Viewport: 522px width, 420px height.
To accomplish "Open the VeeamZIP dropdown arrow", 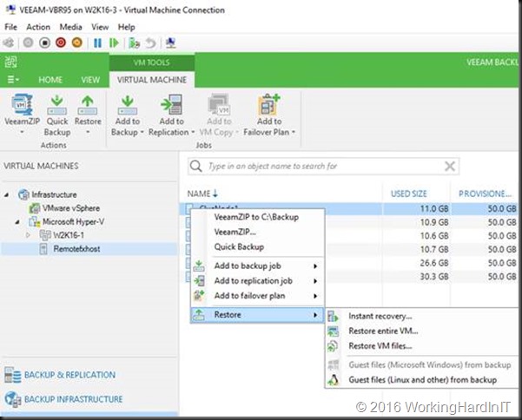I will (22, 132).
